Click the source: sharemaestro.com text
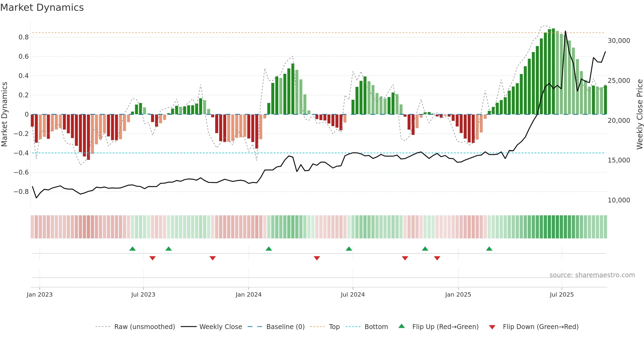This screenshot has height=362, width=644. (592, 275)
